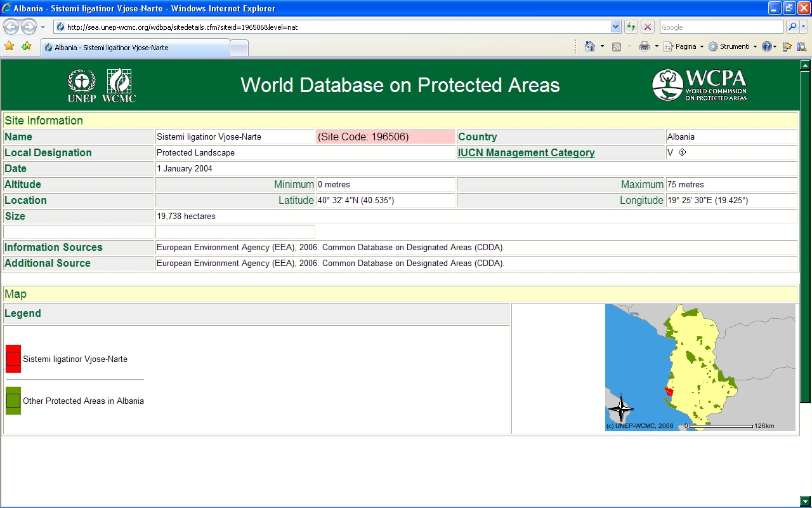Expand the address bar history dropdown
Image resolution: width=812 pixels, height=508 pixels.
click(x=615, y=27)
